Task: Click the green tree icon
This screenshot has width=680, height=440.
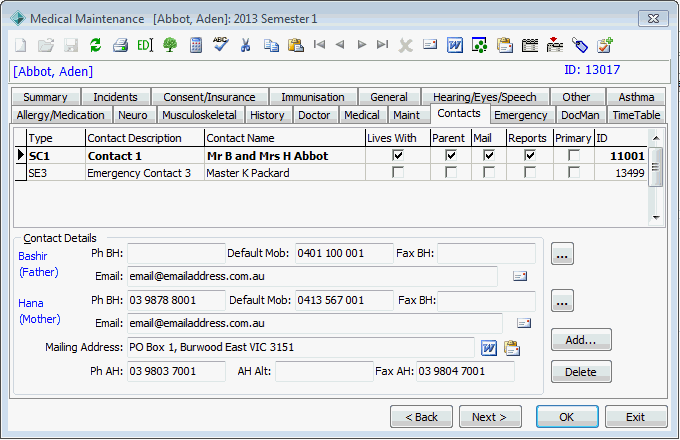Action: click(170, 45)
